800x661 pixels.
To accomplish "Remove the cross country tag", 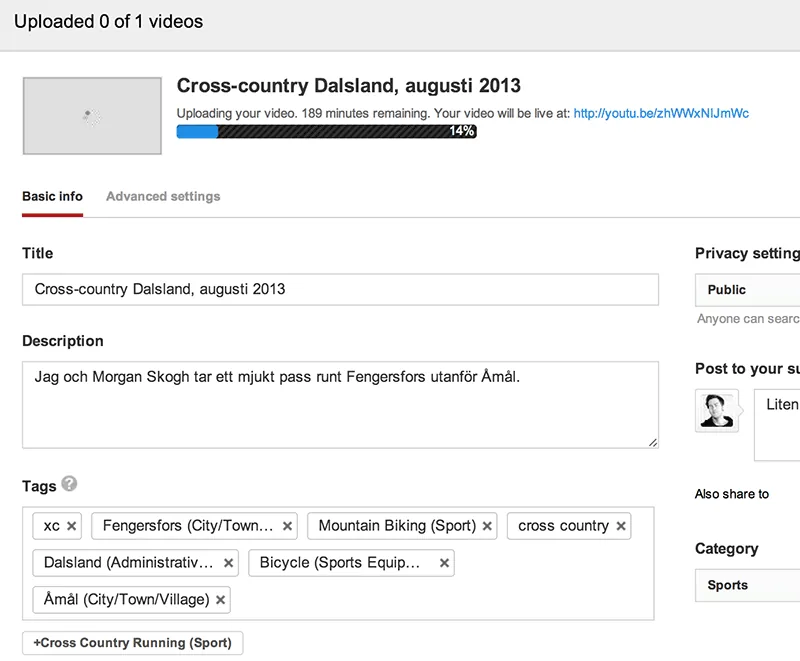I will pos(621,526).
